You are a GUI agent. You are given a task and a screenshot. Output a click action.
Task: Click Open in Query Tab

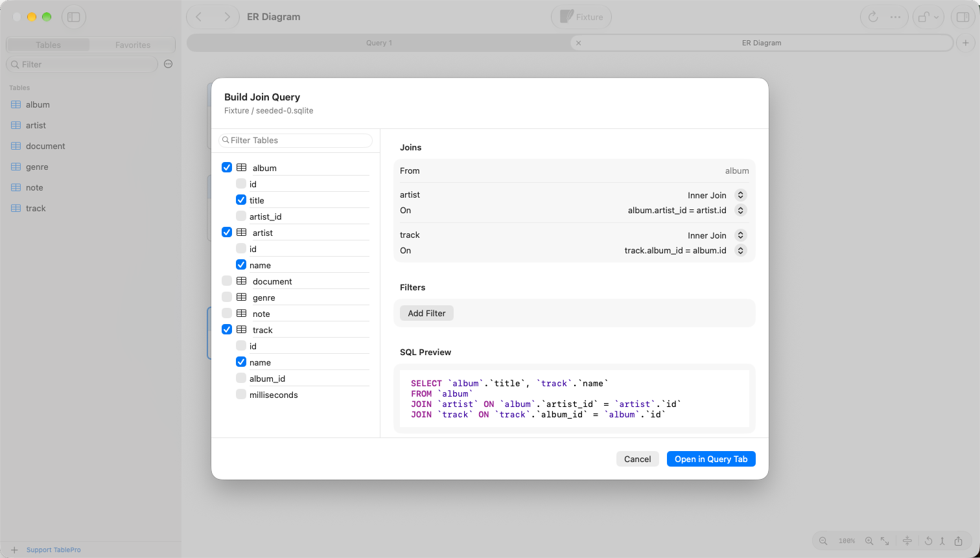pyautogui.click(x=711, y=459)
